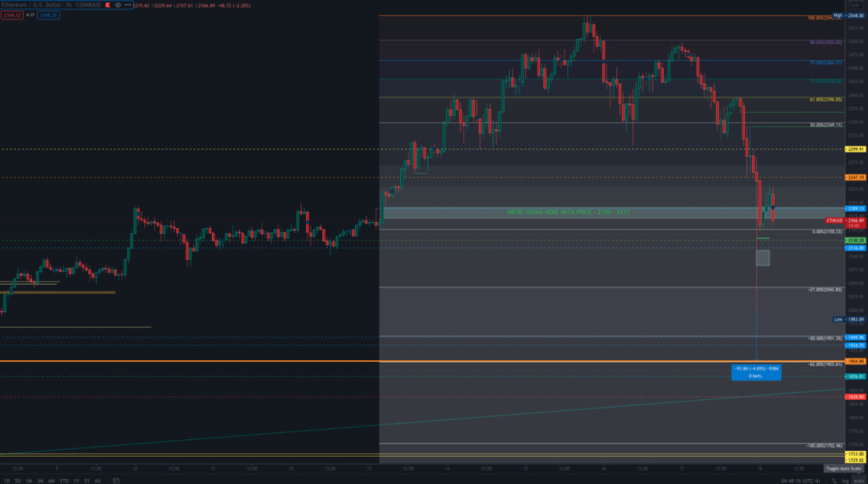Click the blue buy price 2168.29 button
Viewport: 868px width, 484px height.
click(47, 15)
